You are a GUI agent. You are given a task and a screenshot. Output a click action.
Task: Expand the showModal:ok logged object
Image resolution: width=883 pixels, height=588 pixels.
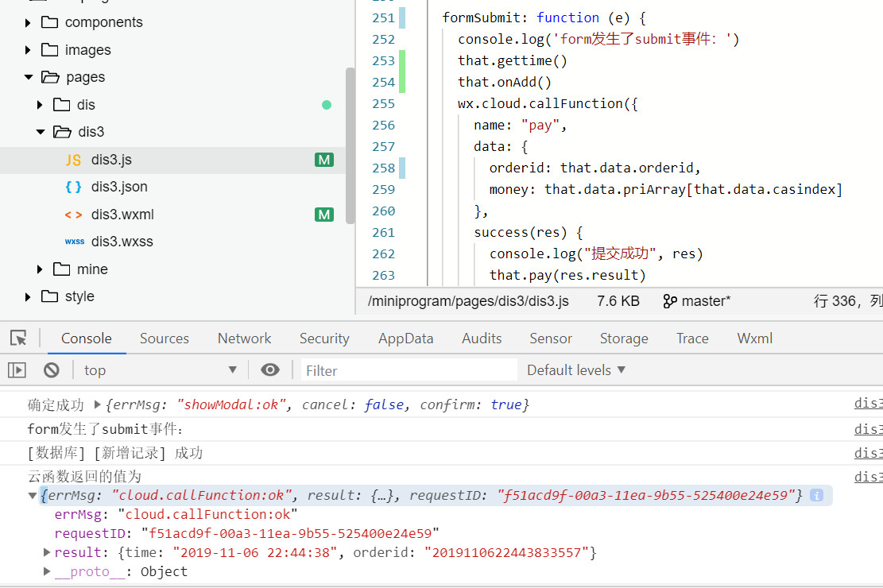[x=98, y=404]
